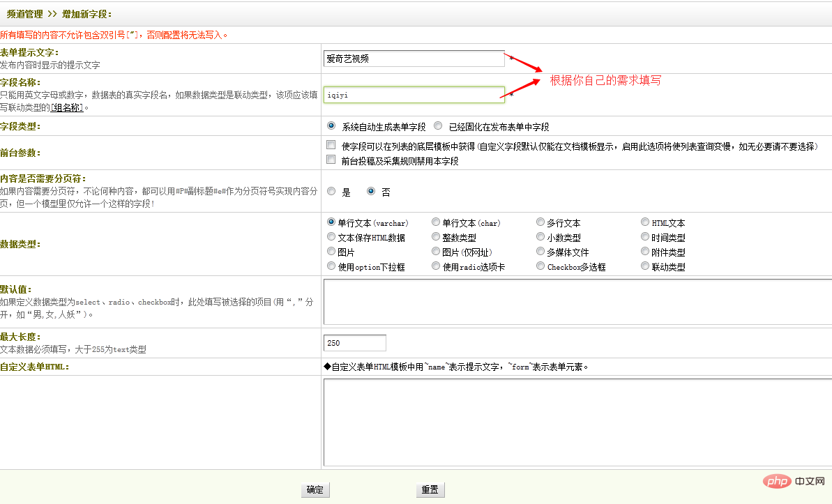The height and width of the screenshot is (504, 832).
Task: Focus the 字段名称 input containing iqiyi
Action: 414,95
